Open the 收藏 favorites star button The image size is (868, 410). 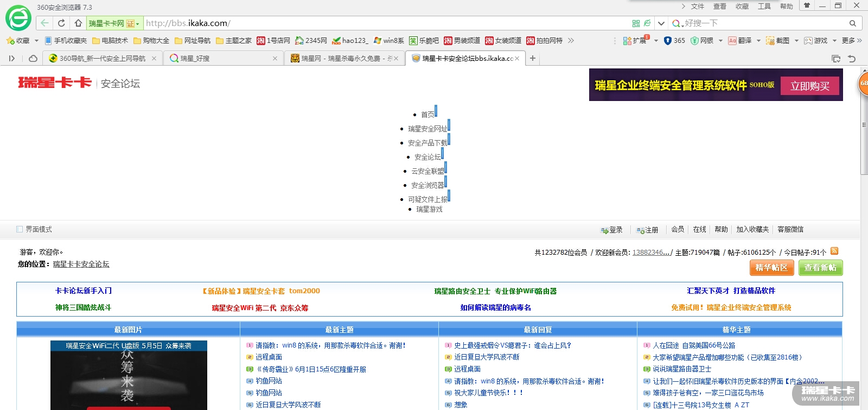pos(18,40)
